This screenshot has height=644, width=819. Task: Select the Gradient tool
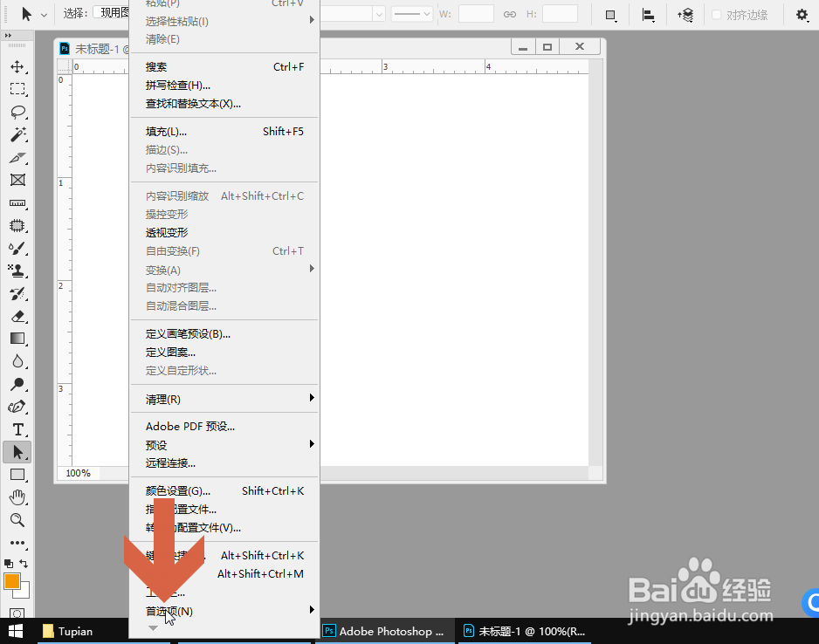pyautogui.click(x=17, y=339)
